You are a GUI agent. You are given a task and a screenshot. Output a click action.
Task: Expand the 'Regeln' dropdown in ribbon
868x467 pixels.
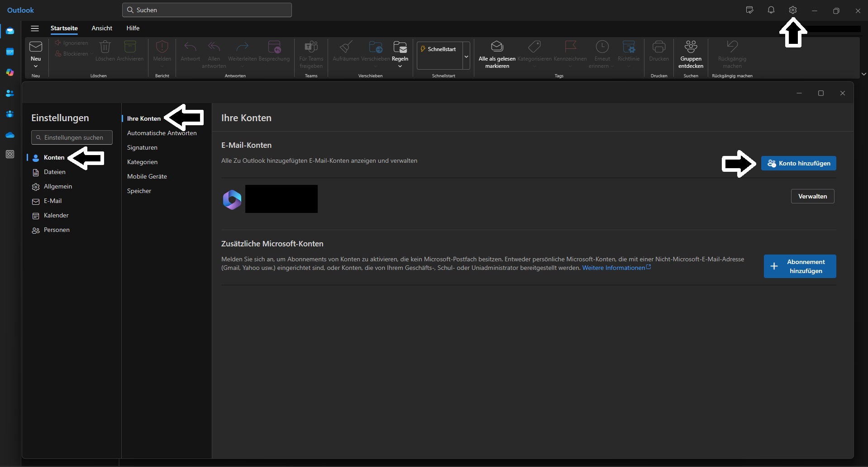tap(400, 66)
